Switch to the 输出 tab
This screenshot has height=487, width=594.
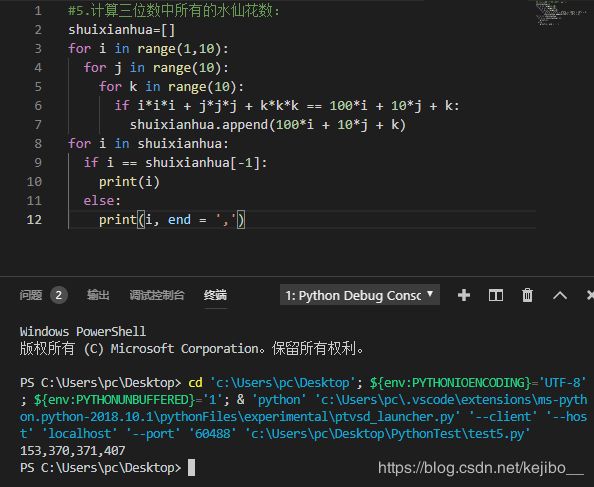click(x=98, y=295)
